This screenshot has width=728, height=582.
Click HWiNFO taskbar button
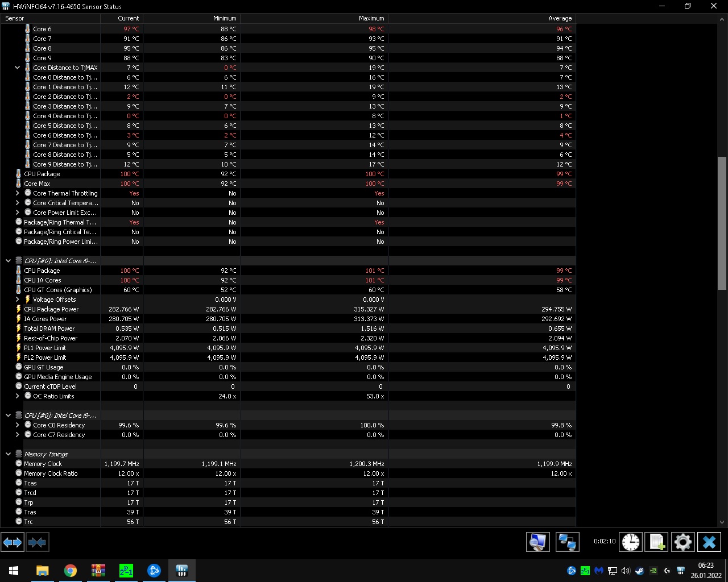point(182,571)
